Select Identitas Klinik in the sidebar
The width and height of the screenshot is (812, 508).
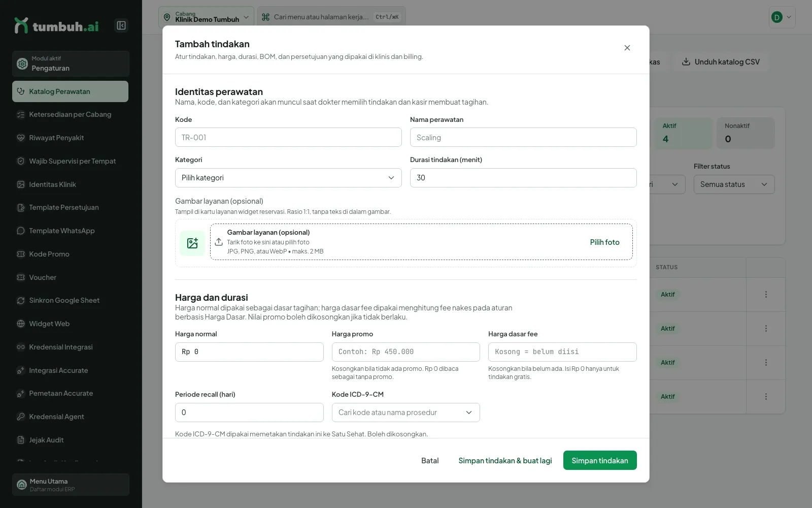pyautogui.click(x=70, y=184)
